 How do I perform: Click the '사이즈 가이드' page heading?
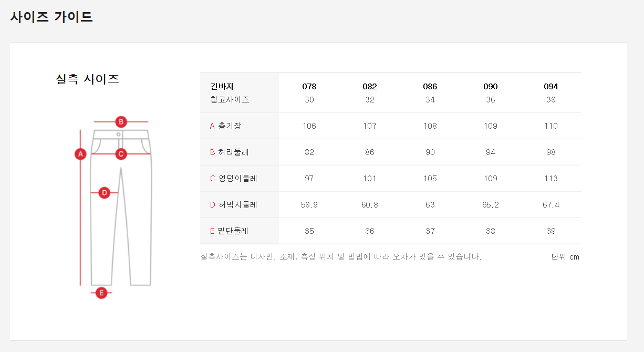tap(51, 17)
